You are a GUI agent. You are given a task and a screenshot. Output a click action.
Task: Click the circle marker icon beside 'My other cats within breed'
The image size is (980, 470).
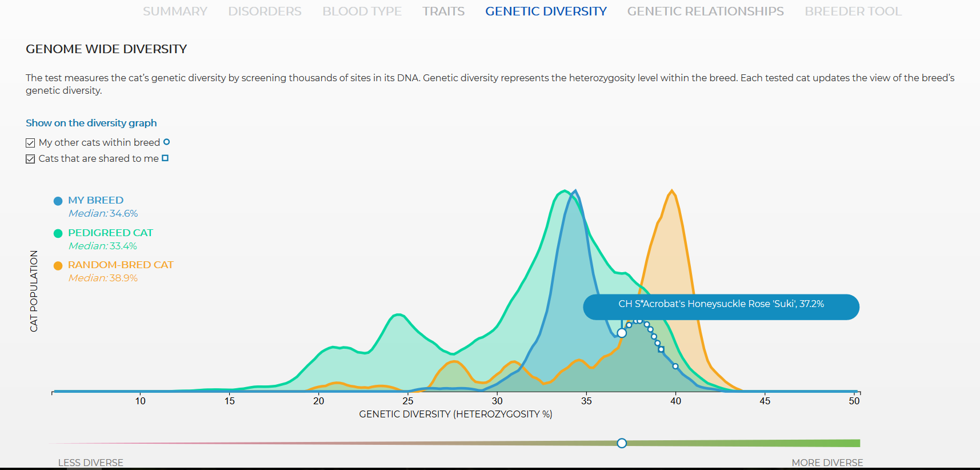click(166, 142)
